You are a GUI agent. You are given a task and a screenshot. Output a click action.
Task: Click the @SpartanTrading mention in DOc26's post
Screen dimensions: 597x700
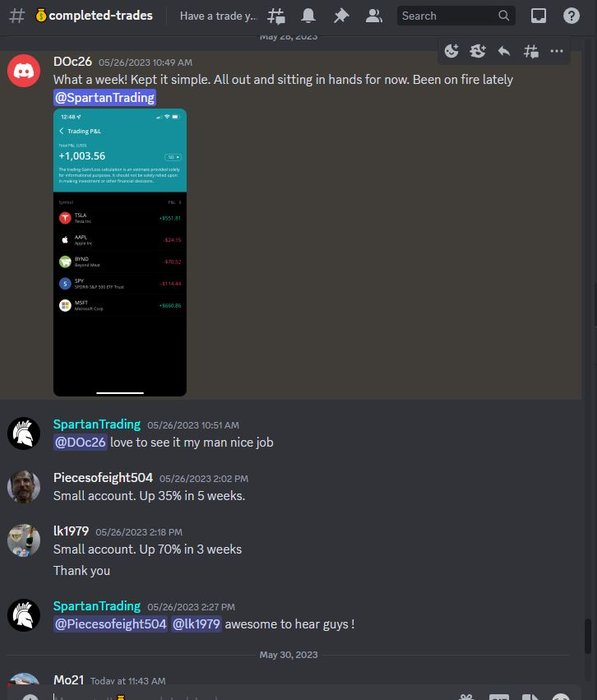(104, 98)
